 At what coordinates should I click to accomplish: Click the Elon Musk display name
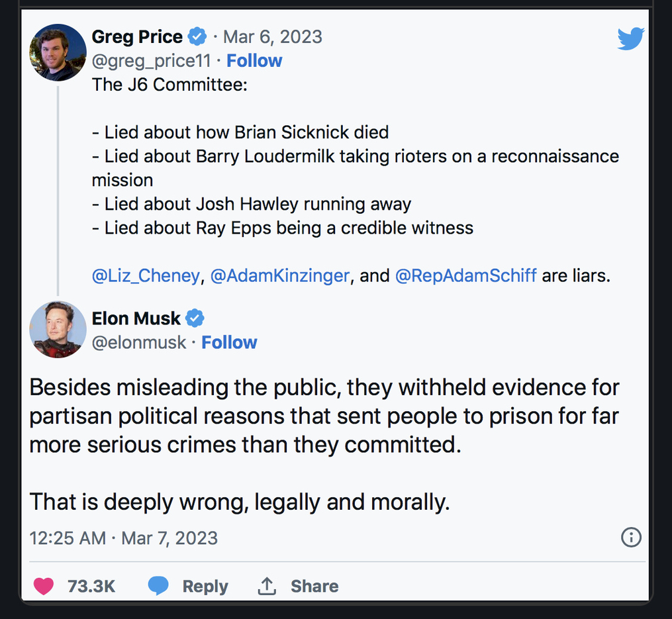136,318
